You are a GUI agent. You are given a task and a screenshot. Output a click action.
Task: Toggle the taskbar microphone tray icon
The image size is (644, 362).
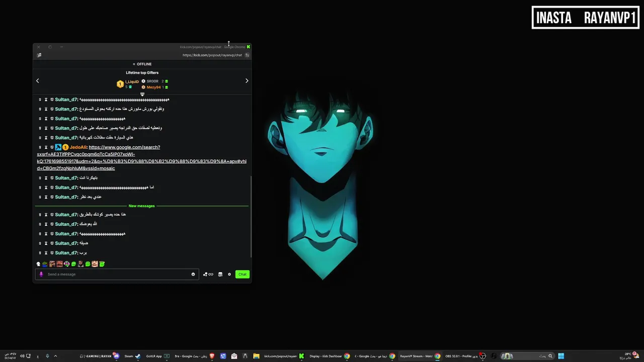pos(47,356)
